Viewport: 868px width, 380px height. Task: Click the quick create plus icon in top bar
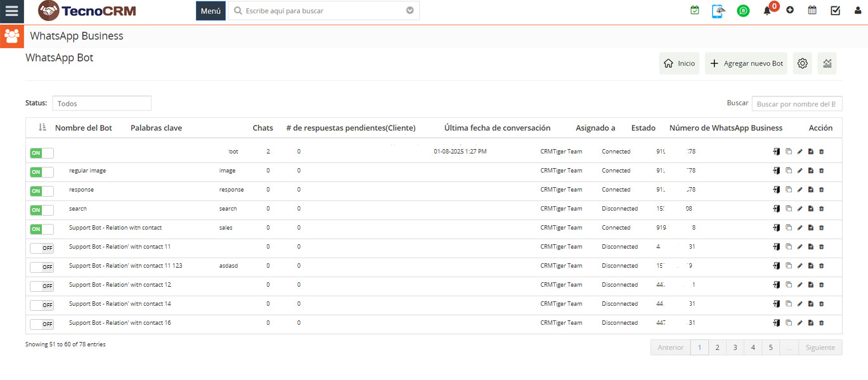click(x=790, y=11)
